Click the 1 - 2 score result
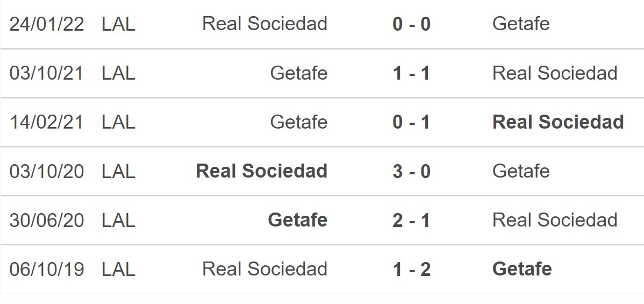Screen dimensions: 644x304 [x=411, y=269]
